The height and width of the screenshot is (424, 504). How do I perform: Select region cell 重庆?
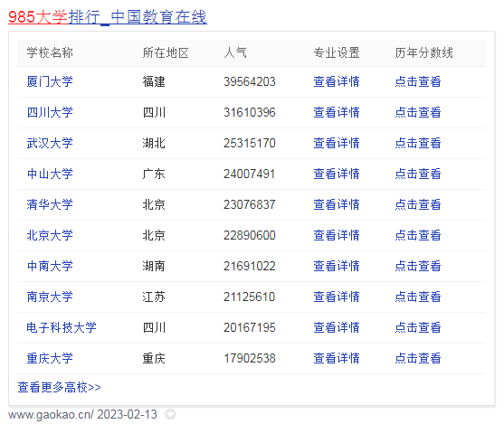tap(154, 358)
